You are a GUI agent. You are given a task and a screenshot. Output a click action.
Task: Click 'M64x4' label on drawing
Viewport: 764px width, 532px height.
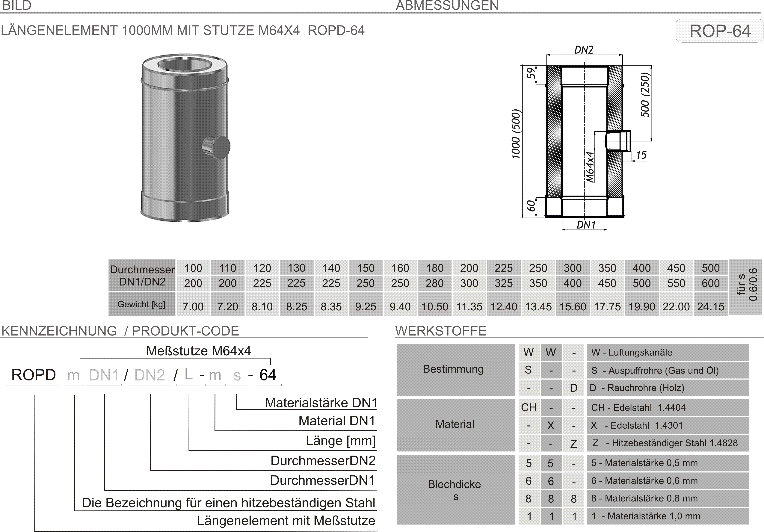(x=590, y=167)
